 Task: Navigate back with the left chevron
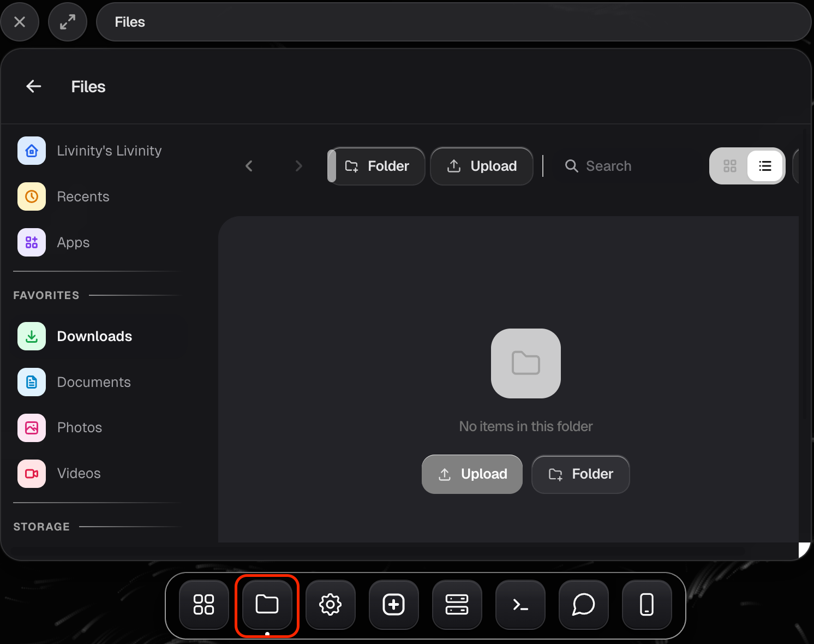tap(249, 166)
